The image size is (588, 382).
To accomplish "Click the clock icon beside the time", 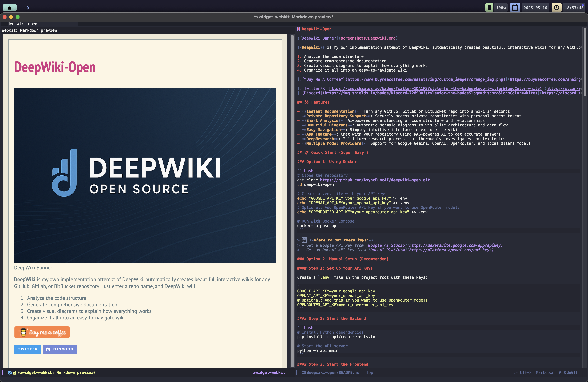I will pos(556,8).
